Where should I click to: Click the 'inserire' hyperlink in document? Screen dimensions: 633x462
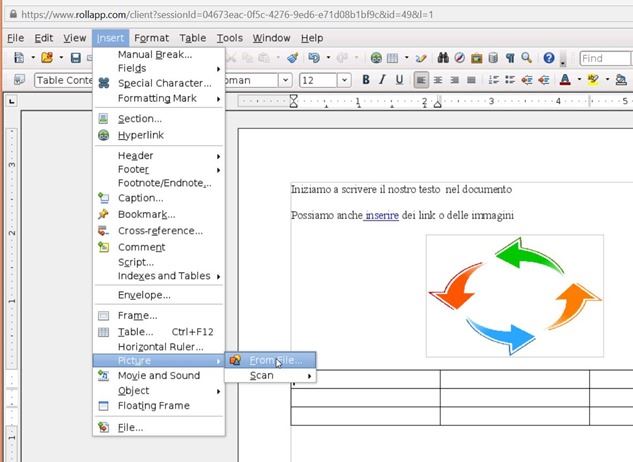pos(381,215)
